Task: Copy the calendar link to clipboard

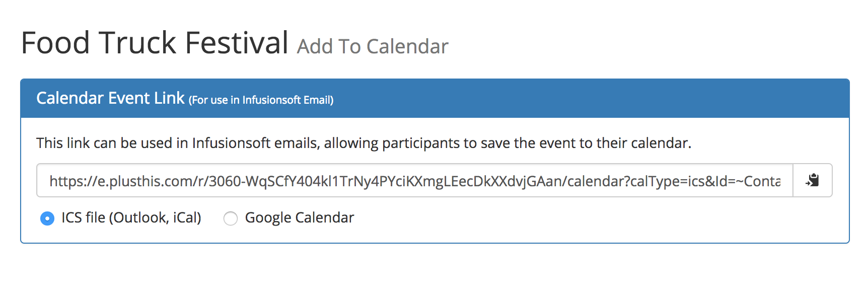Action: 812,180
